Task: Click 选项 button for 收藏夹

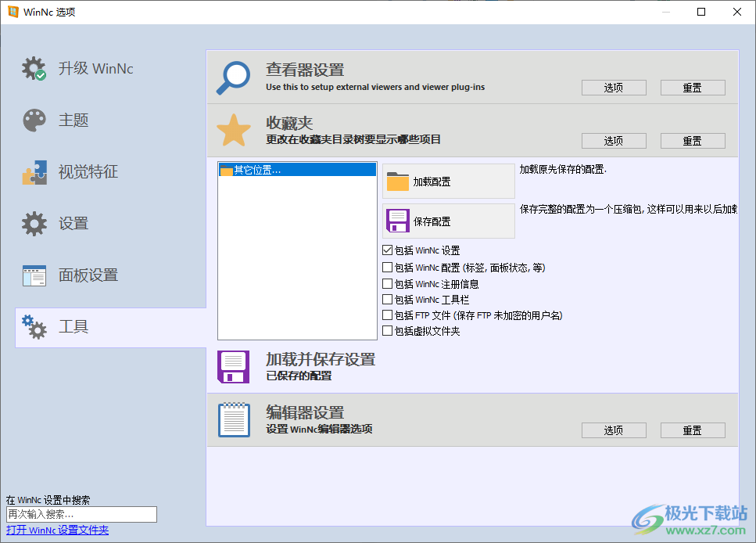Action: [614, 141]
